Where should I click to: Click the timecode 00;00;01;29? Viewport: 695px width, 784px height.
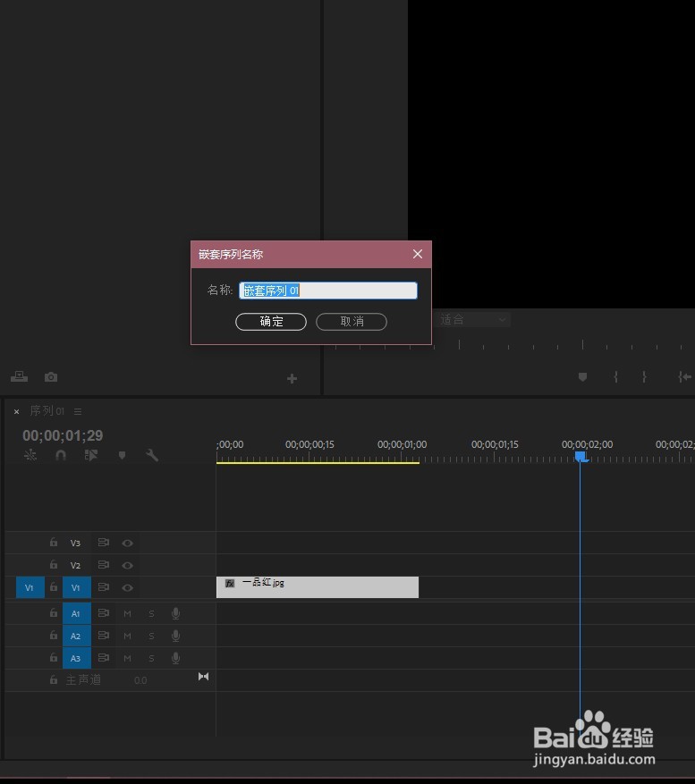[63, 435]
